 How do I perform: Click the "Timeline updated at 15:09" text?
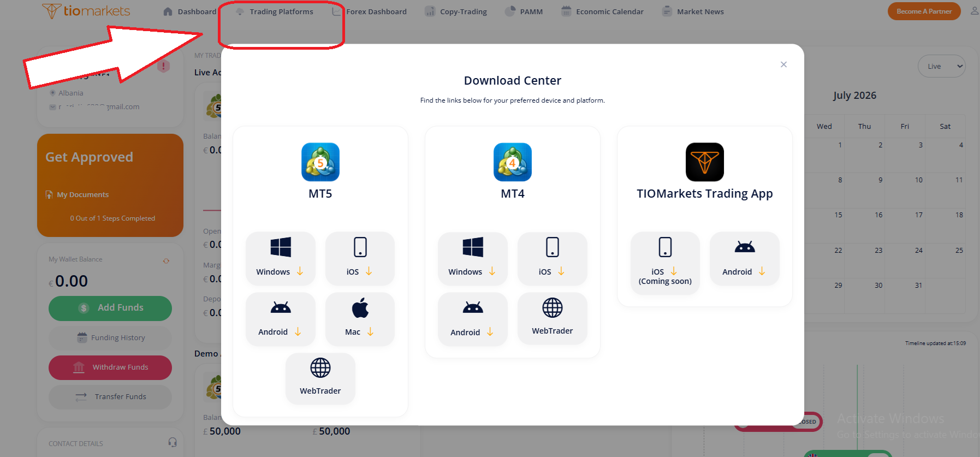coord(935,343)
